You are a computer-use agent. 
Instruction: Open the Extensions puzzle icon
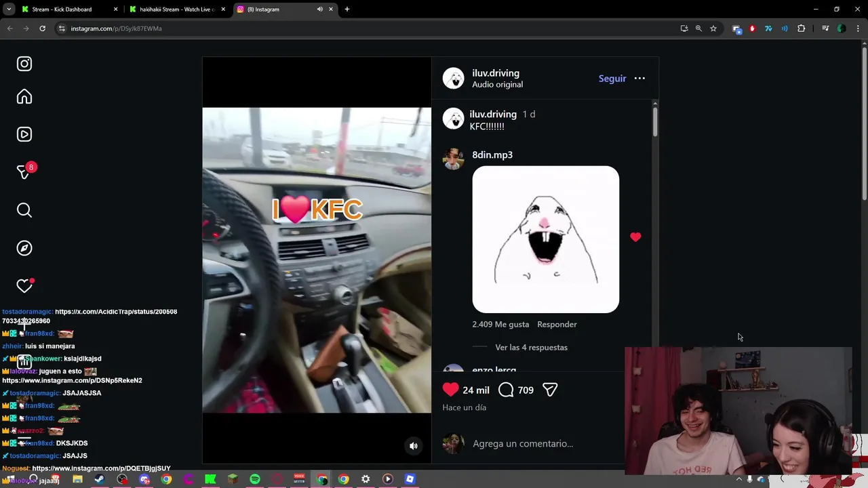[802, 28]
